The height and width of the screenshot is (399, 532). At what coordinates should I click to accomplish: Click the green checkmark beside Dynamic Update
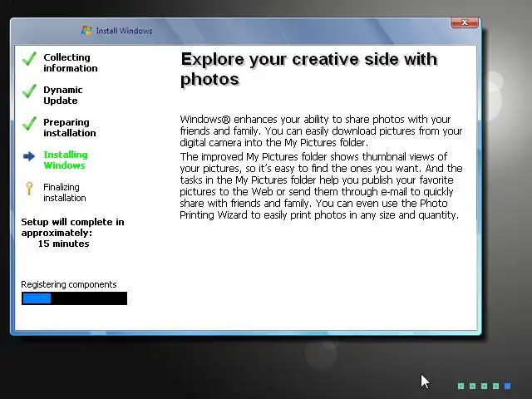tap(30, 91)
